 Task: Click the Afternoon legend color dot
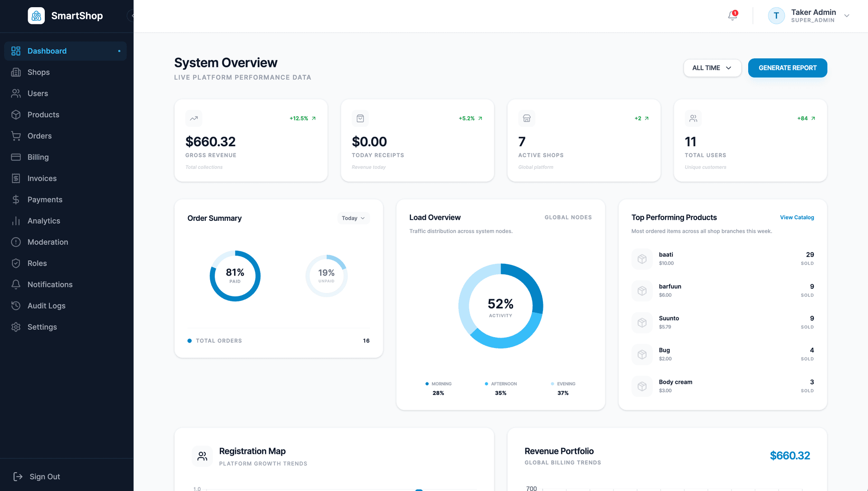(486, 384)
